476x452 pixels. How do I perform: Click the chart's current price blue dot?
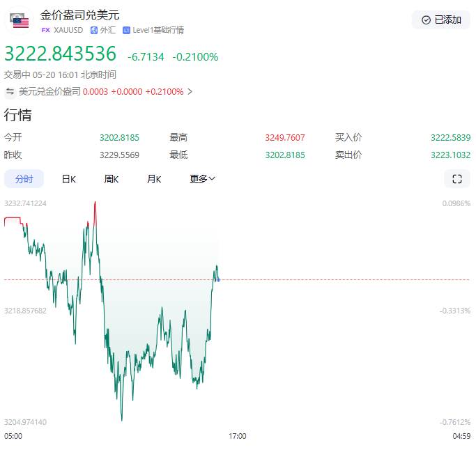(x=218, y=280)
